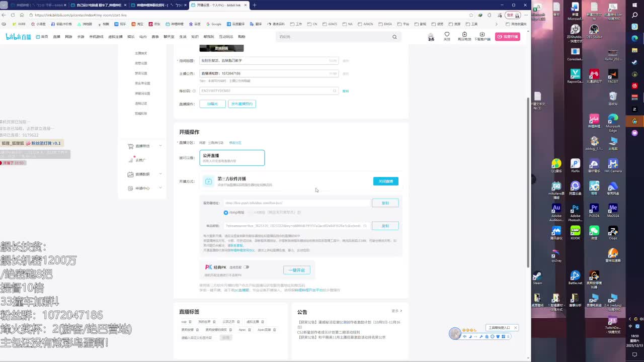
Task: Focus the room title input field
Action: [269, 61]
